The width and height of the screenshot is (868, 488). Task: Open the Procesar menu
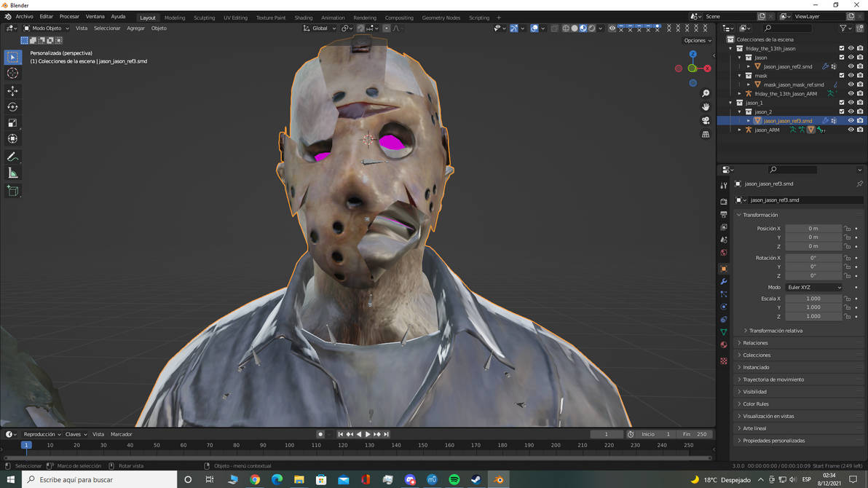(x=69, y=17)
